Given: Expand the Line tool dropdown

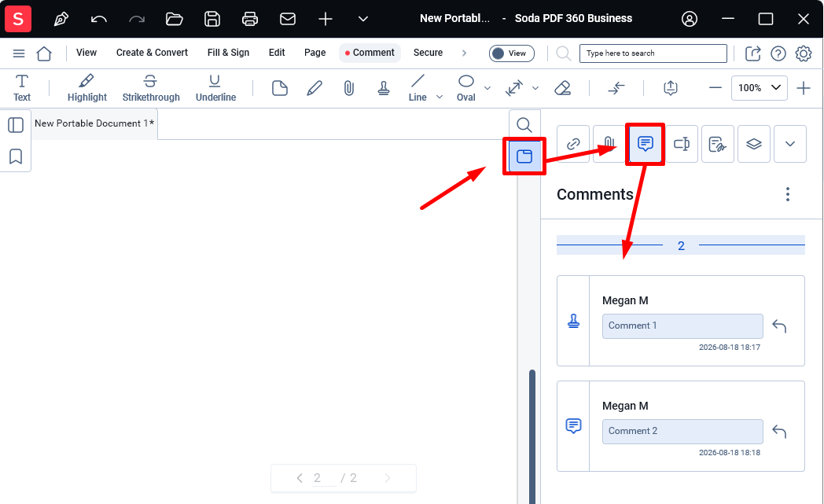Looking at the screenshot, I should pos(440,97).
